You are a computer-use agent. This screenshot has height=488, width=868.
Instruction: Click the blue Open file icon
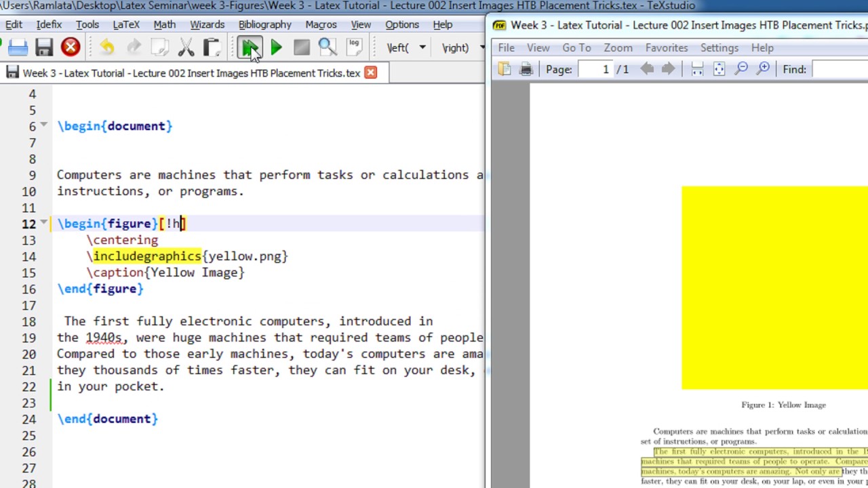pyautogui.click(x=18, y=47)
